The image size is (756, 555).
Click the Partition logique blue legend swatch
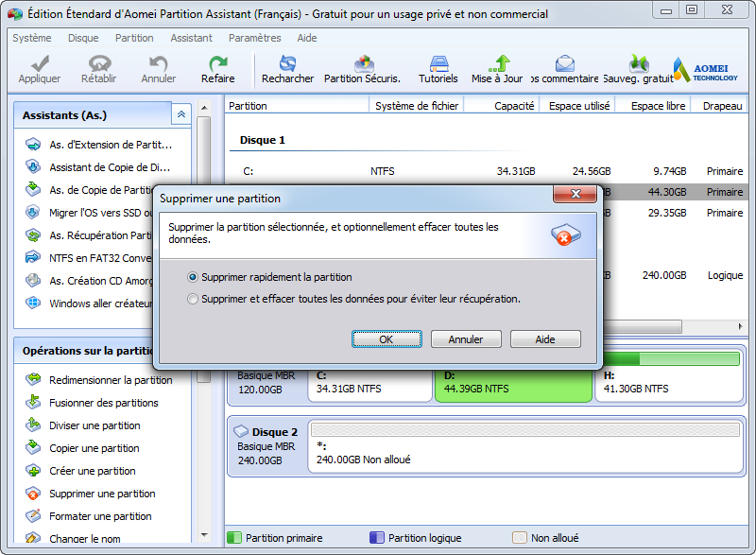(376, 538)
